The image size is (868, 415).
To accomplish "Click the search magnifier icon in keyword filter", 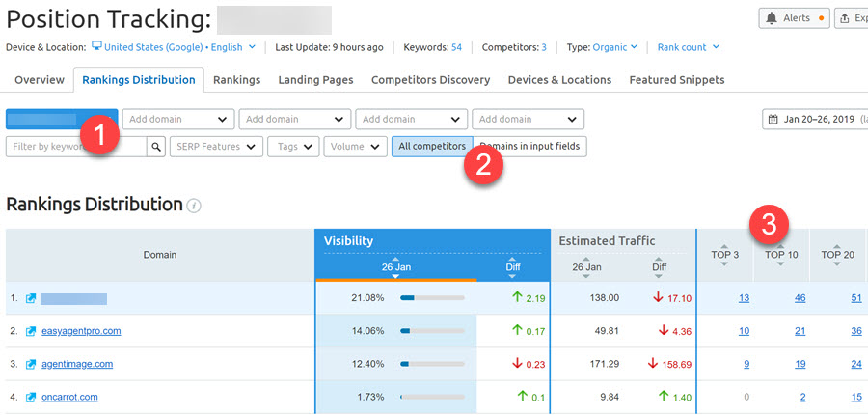I will pos(155,147).
